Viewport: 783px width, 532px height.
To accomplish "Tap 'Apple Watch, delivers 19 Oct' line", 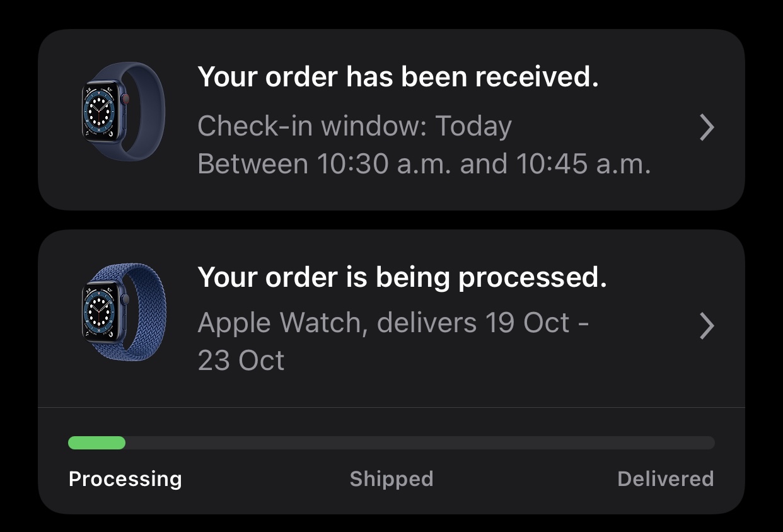I will (393, 323).
